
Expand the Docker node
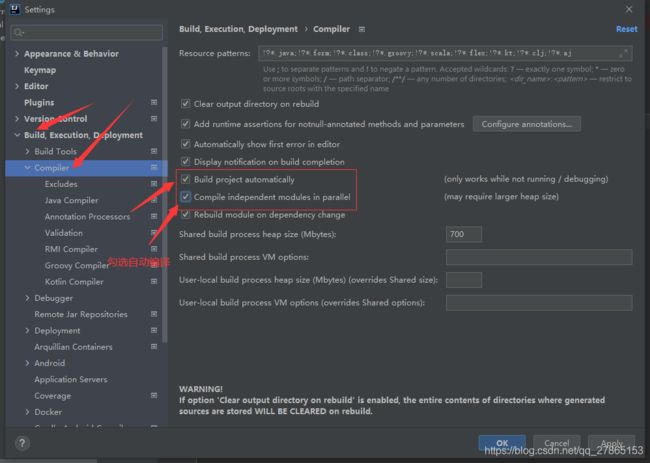tap(27, 412)
